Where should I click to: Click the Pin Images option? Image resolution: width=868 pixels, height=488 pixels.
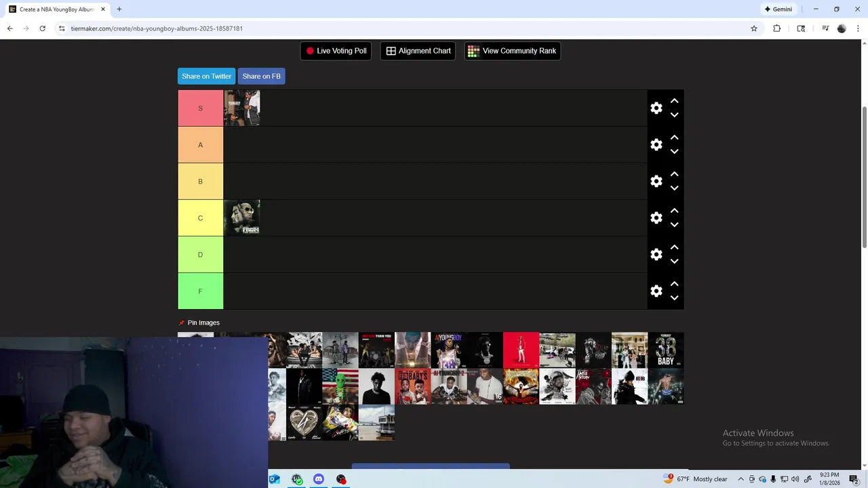[199, 323]
